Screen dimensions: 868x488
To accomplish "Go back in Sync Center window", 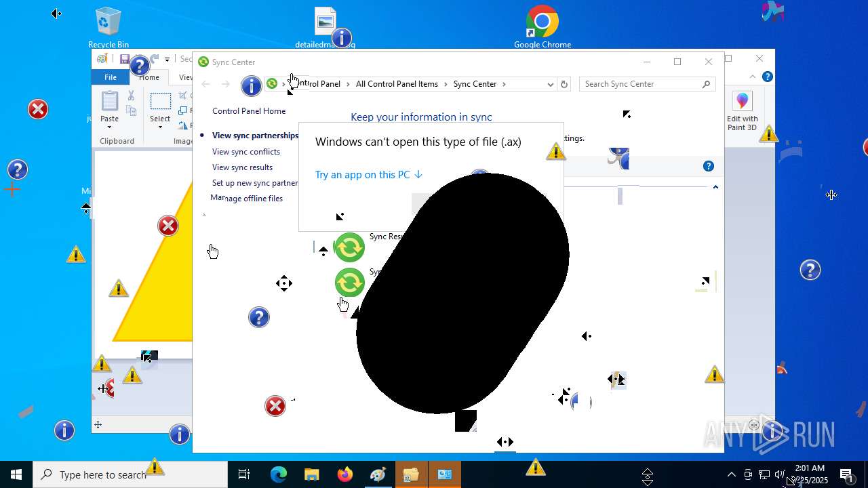I will point(206,84).
